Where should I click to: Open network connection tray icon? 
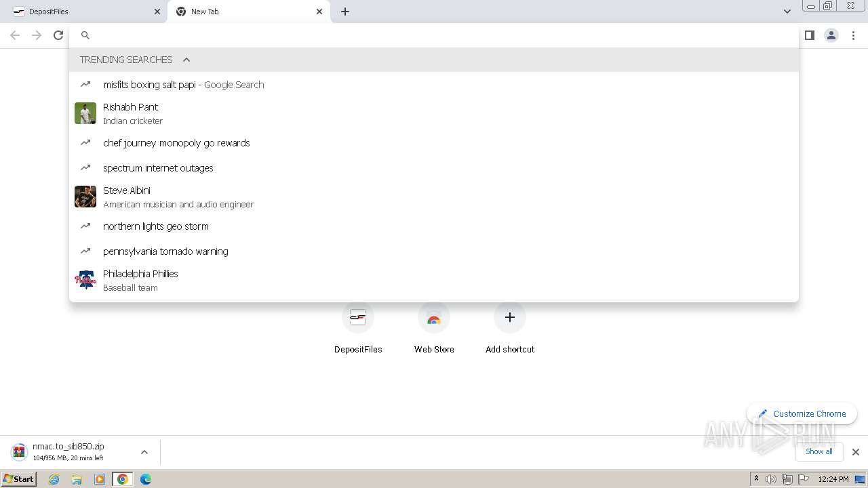click(x=787, y=479)
